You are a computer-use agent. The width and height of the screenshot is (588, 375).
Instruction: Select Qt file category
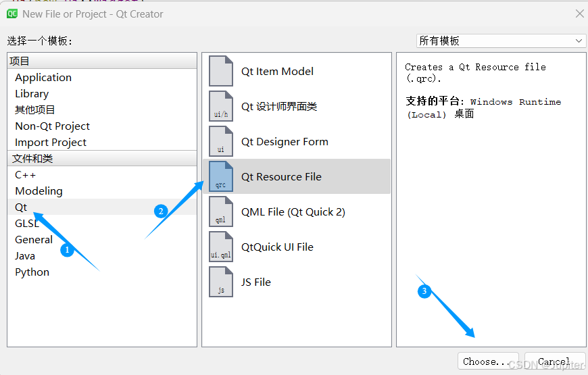coord(102,207)
